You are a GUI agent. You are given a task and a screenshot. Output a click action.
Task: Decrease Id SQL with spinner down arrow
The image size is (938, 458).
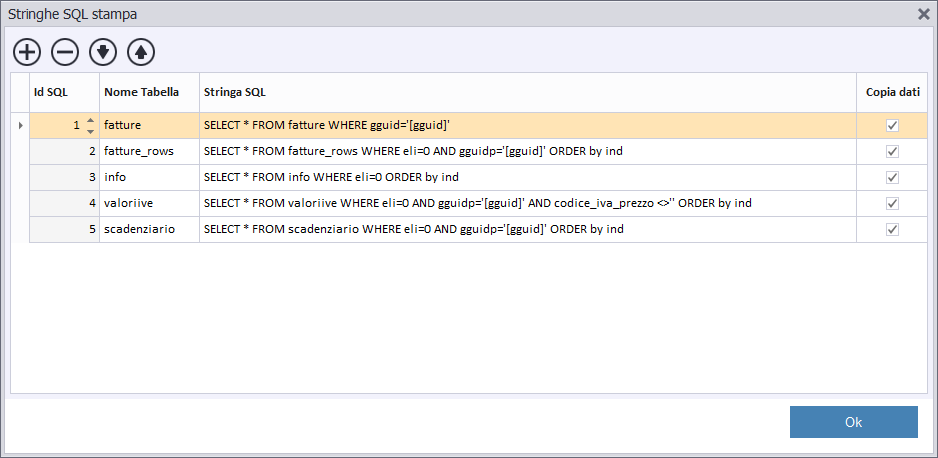click(x=90, y=131)
